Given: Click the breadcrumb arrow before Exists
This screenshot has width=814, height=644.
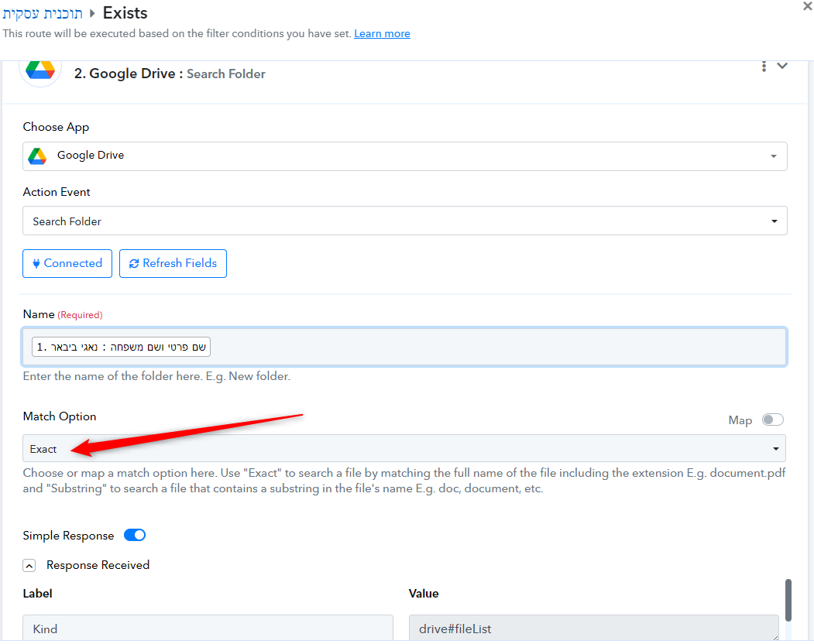Looking at the screenshot, I should click(x=92, y=13).
